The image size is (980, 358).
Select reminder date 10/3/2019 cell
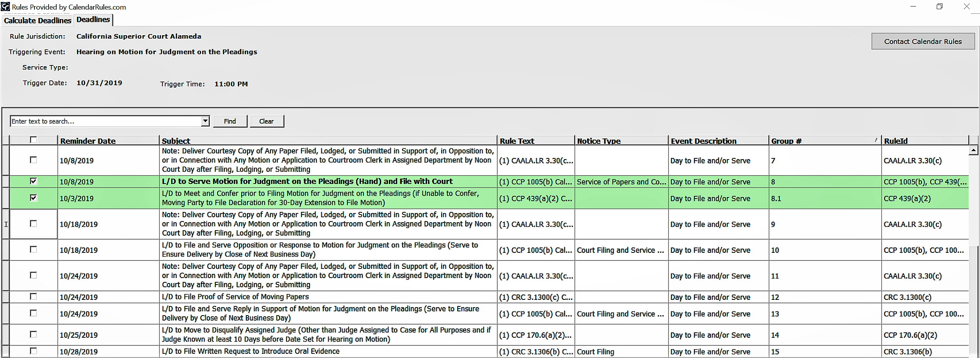tap(108, 198)
